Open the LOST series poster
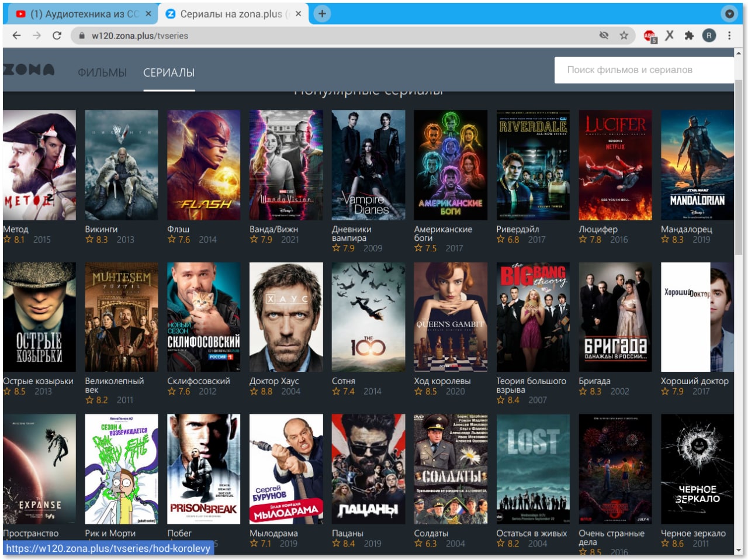Screen dimensions: 748x560 [533, 469]
